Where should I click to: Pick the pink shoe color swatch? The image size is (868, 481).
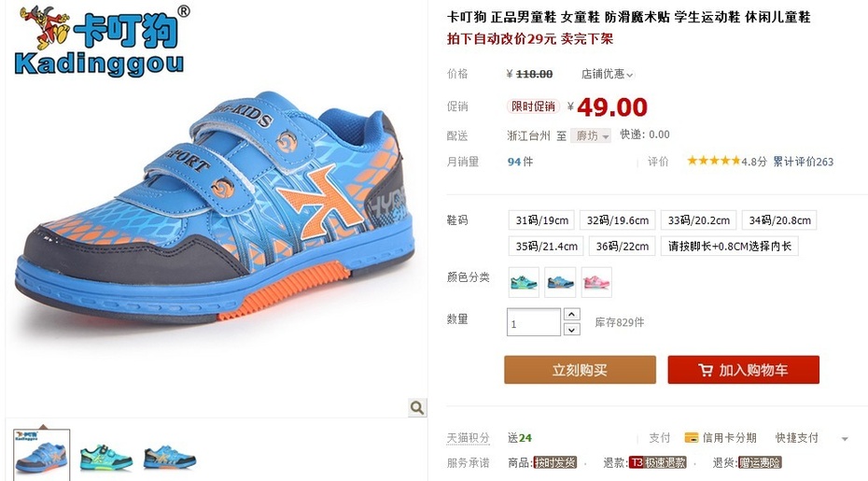596,283
